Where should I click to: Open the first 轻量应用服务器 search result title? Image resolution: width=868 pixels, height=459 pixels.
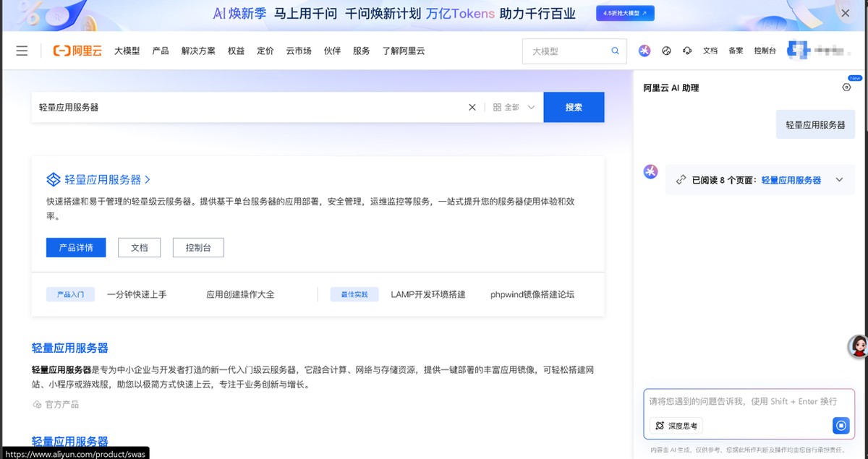point(70,348)
